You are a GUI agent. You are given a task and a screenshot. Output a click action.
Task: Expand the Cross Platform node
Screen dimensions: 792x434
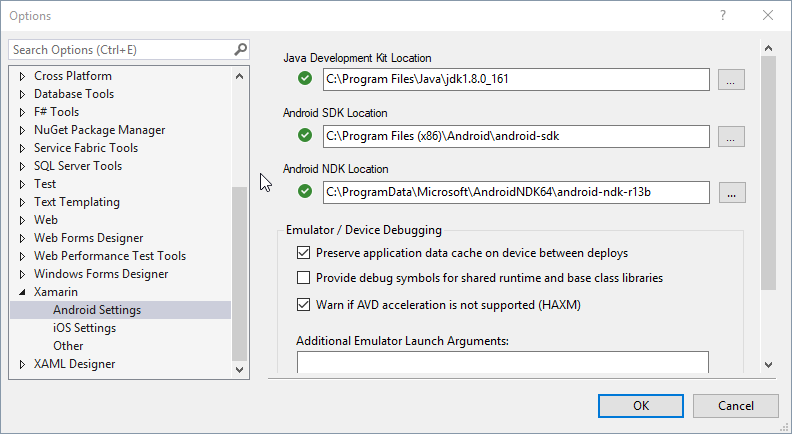click(x=22, y=76)
